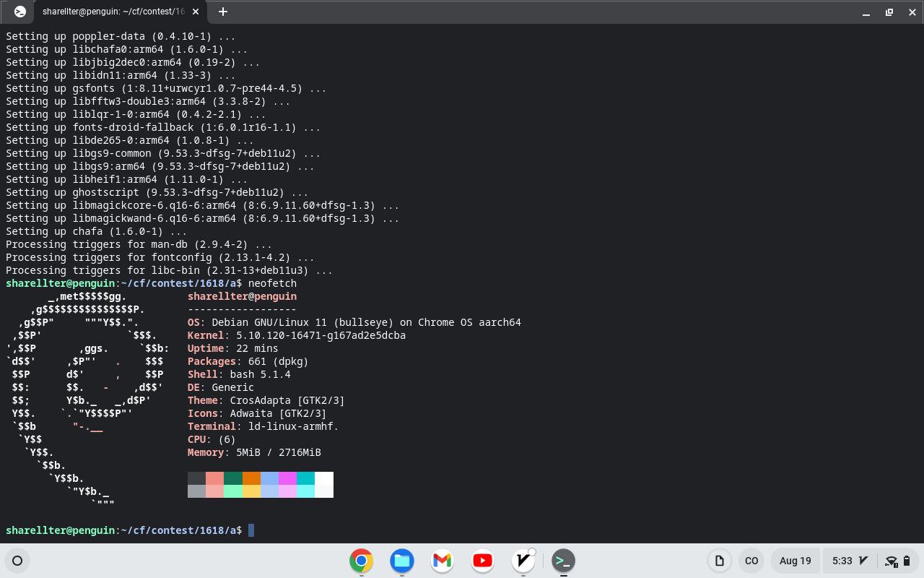This screenshot has height=578, width=924.
Task: Click 'Processing triggers for fontconfig' line
Action: pos(160,257)
